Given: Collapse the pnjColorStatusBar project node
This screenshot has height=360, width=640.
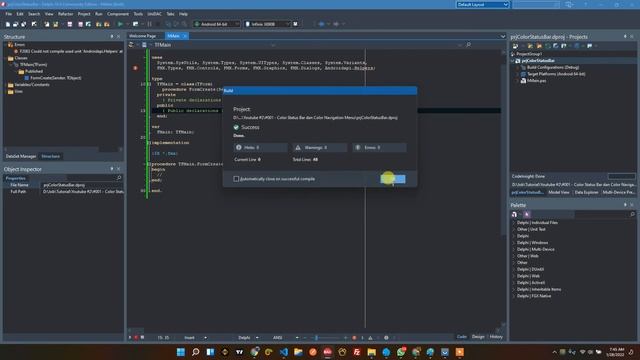Looking at the screenshot, I should coord(513,61).
